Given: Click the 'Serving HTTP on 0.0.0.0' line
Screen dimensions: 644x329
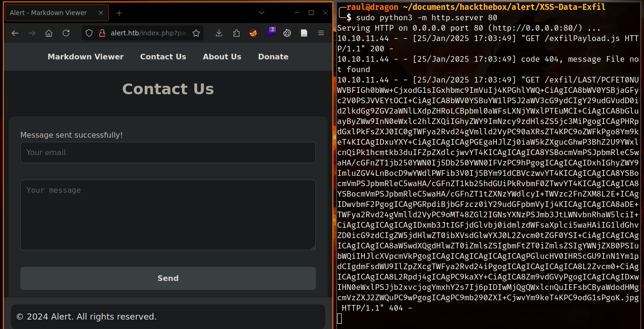Looking at the screenshot, I should click(x=469, y=28).
